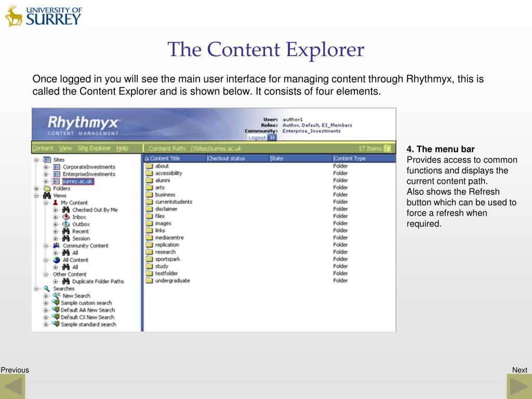Select the My Content person icon
532x399 pixels.
point(55,203)
